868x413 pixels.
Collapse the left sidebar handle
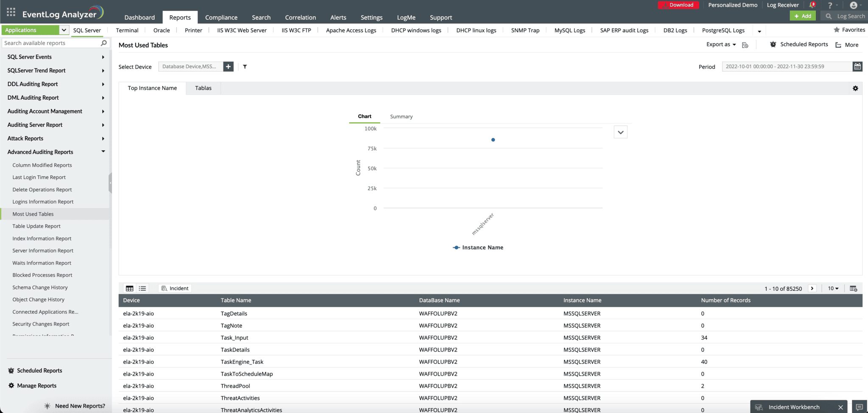click(110, 183)
